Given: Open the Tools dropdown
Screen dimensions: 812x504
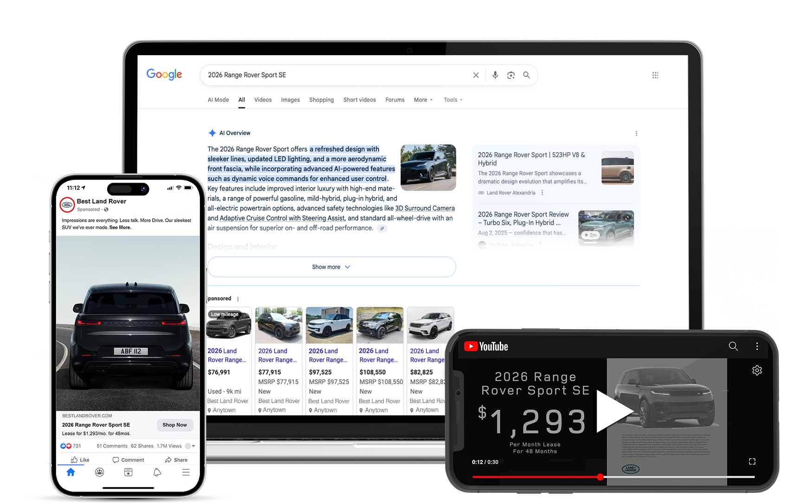Looking at the screenshot, I should coord(453,100).
